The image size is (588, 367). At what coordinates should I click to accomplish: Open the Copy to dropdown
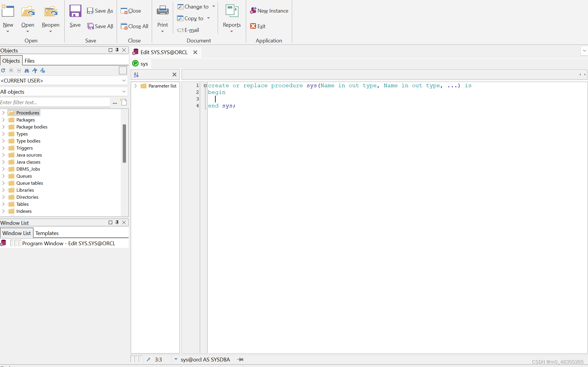(209, 18)
